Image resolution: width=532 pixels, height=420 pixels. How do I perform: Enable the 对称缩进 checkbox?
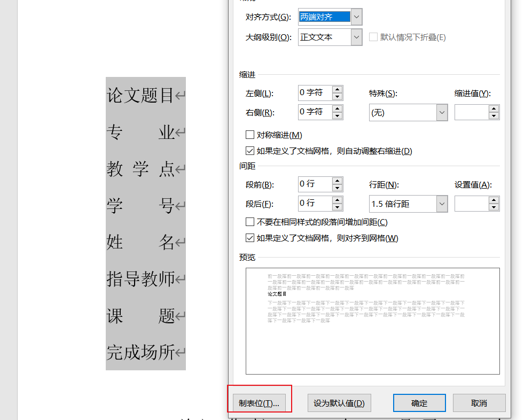click(x=250, y=135)
